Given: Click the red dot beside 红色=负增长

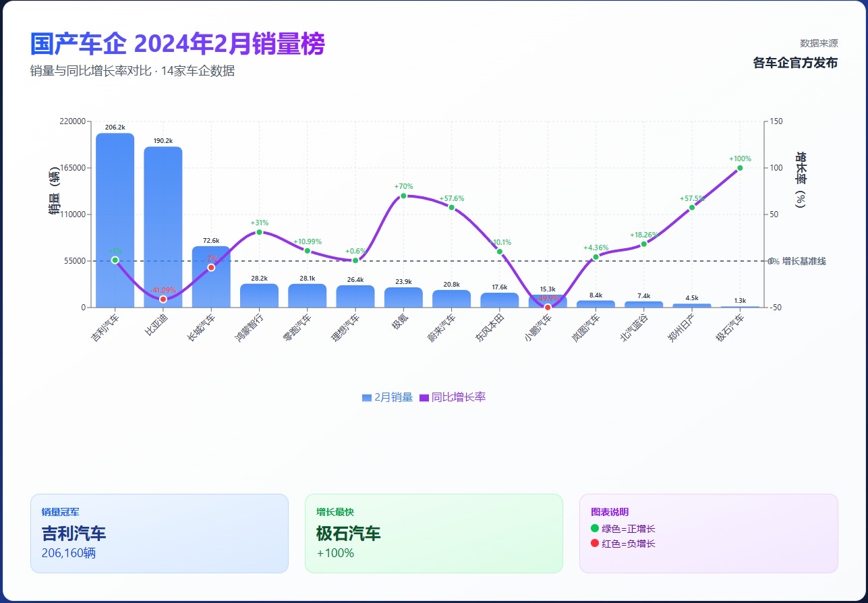Looking at the screenshot, I should click(x=595, y=543).
